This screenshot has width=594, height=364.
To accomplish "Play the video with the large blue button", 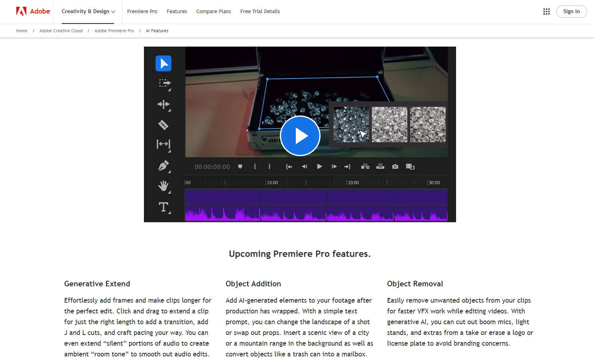I will pos(300,136).
